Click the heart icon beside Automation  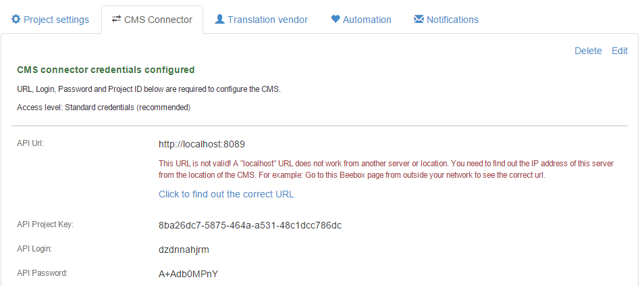coord(336,20)
